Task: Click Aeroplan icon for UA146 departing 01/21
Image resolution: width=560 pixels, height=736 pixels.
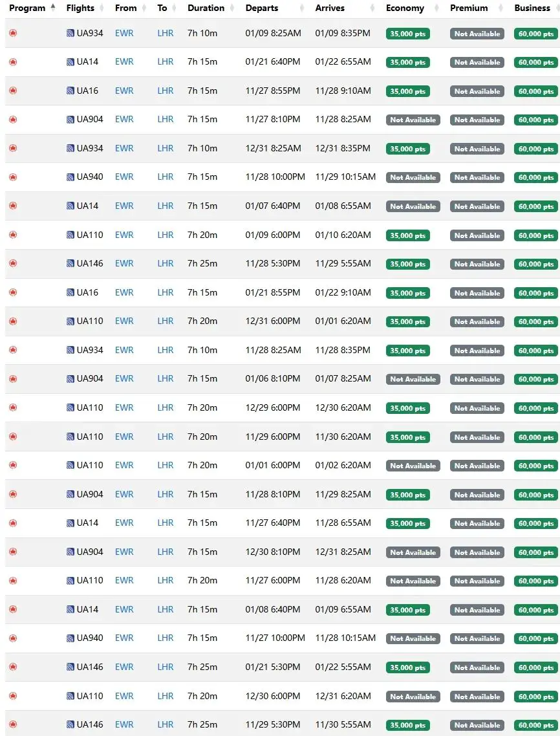Action: (x=13, y=667)
